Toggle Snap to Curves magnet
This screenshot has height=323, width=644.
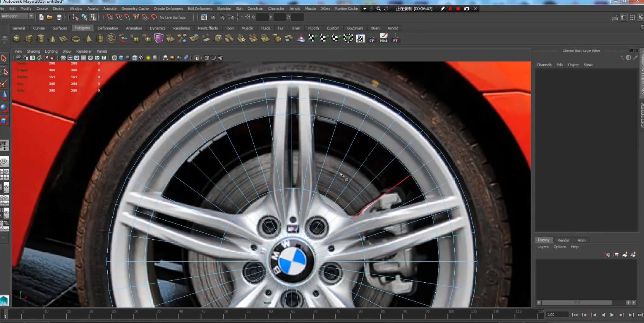(119, 17)
